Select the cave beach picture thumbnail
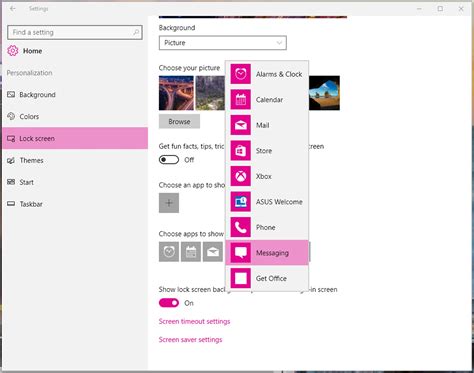 click(324, 93)
